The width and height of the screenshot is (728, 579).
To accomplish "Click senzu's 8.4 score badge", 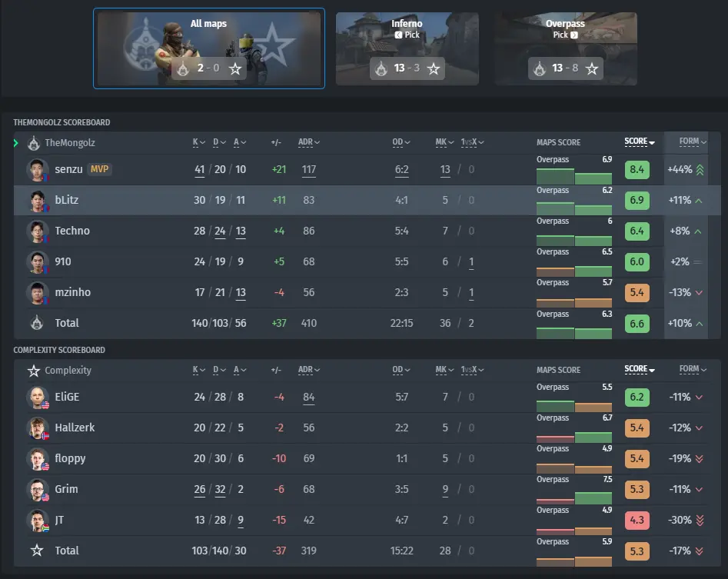I will click(x=637, y=169).
